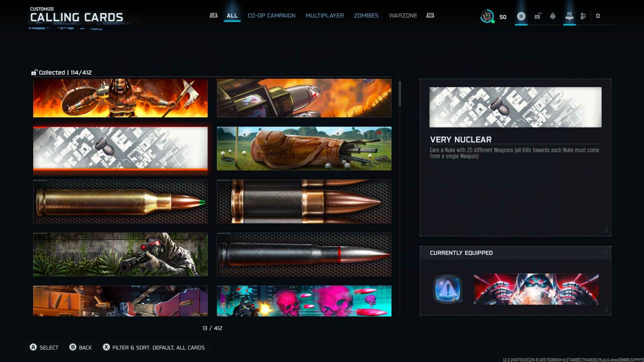Viewport: 644px width, 362px height.
Task: Choose the pink skulls calling card
Action: 304,301
